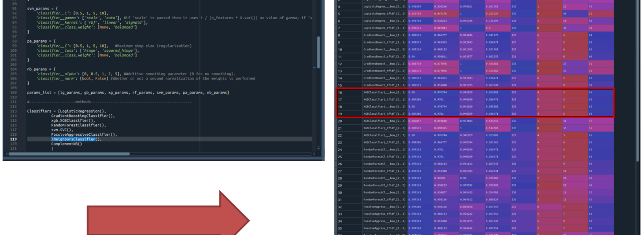This screenshot has height=235, width=644.
Task: Click the right arrow of the editor's horizontal scrollbar
Action: (x=314, y=154)
